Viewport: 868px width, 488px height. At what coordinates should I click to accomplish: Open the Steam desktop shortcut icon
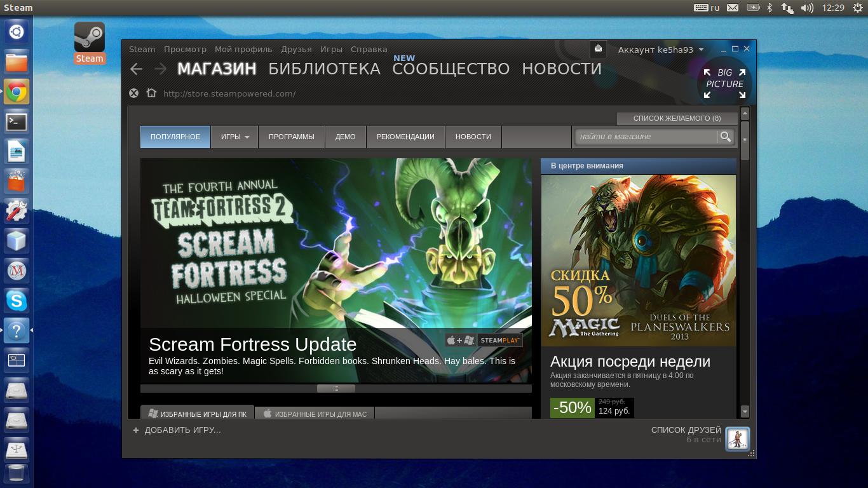click(x=90, y=37)
